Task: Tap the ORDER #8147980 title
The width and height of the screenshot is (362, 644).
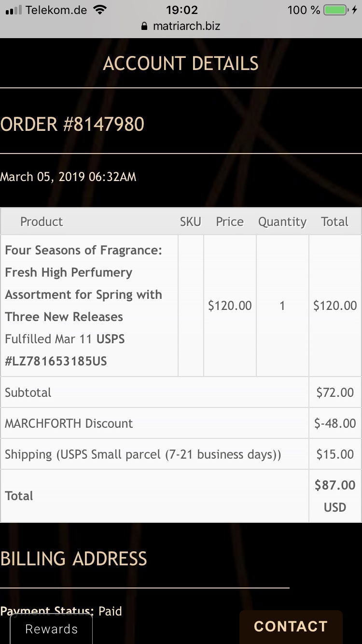Action: (x=72, y=125)
